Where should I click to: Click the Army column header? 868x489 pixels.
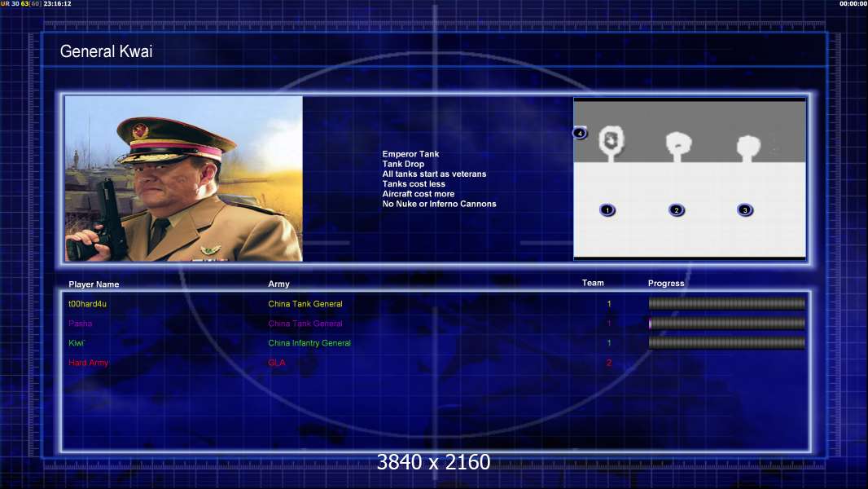point(278,284)
